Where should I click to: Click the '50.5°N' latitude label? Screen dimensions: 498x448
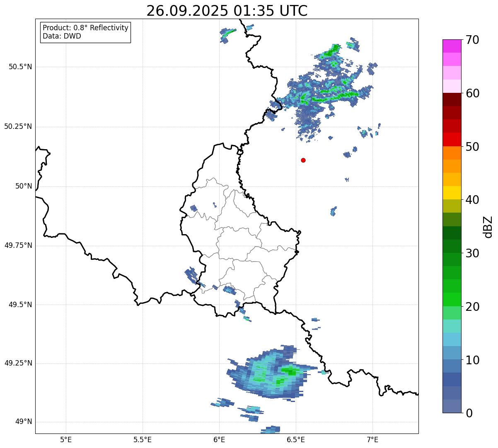[x=20, y=67]
